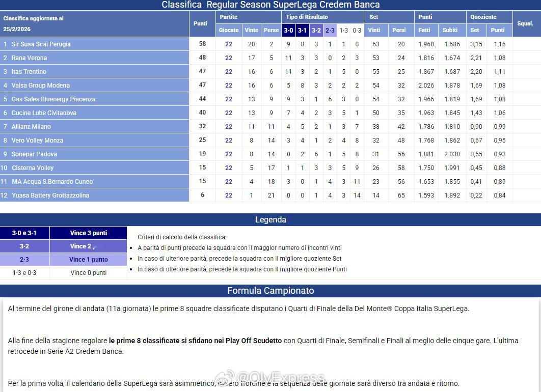
Task: Click the 'Vince 0 punti' legend cell
Action: coord(88,273)
